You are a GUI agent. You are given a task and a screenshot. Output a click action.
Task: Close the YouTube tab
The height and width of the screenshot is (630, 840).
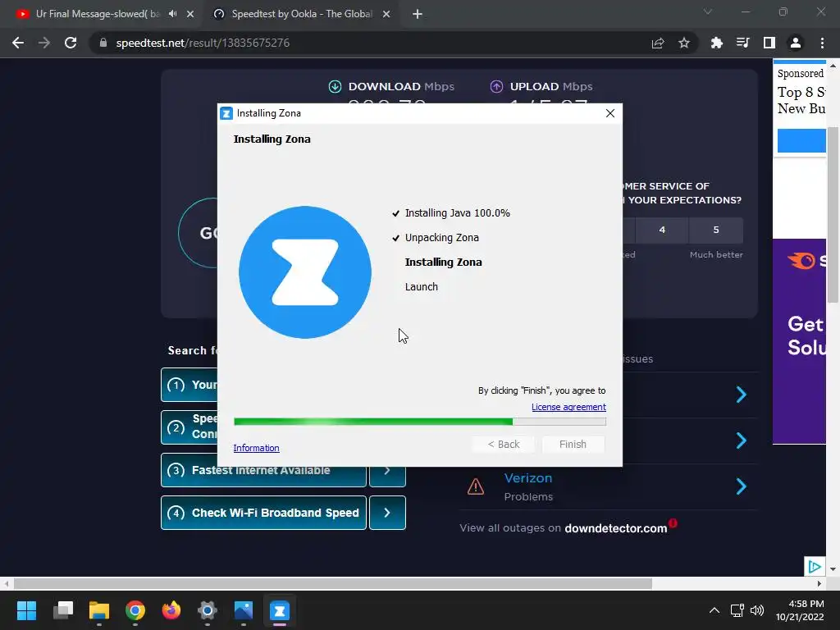[190, 15]
